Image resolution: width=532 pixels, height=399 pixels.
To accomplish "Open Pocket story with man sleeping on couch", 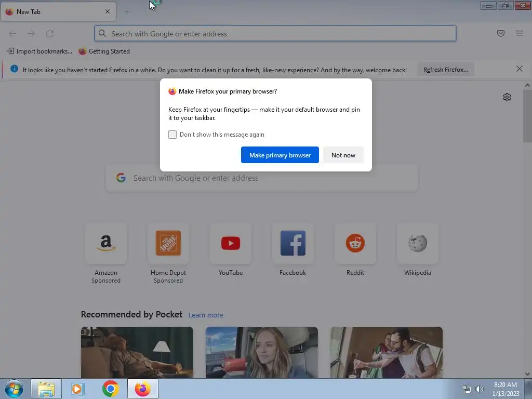I will point(137,353).
